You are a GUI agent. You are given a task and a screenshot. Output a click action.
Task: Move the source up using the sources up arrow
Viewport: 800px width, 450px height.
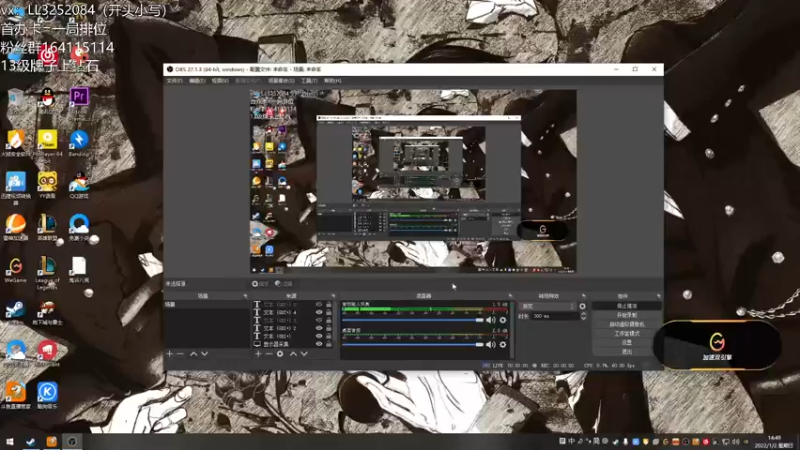pos(293,354)
